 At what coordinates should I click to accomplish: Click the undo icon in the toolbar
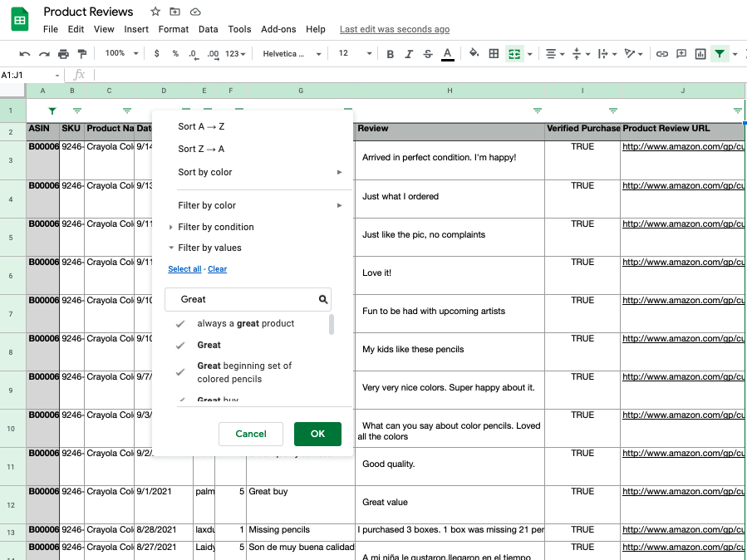[x=25, y=54]
